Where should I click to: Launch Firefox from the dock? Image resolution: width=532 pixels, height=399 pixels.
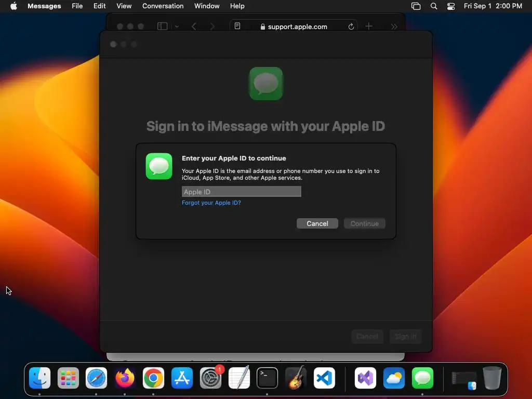tap(125, 378)
